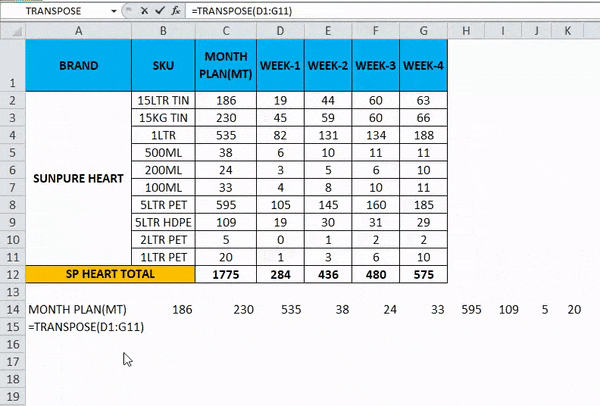The image size is (600, 406).
Task: Click the 131 value in WEEK-2
Action: point(328,135)
